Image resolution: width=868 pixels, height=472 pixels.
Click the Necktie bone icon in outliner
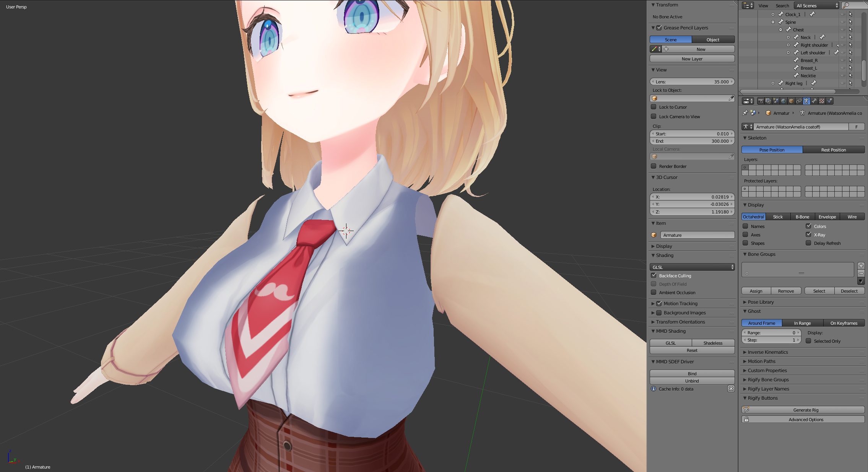tap(796, 75)
